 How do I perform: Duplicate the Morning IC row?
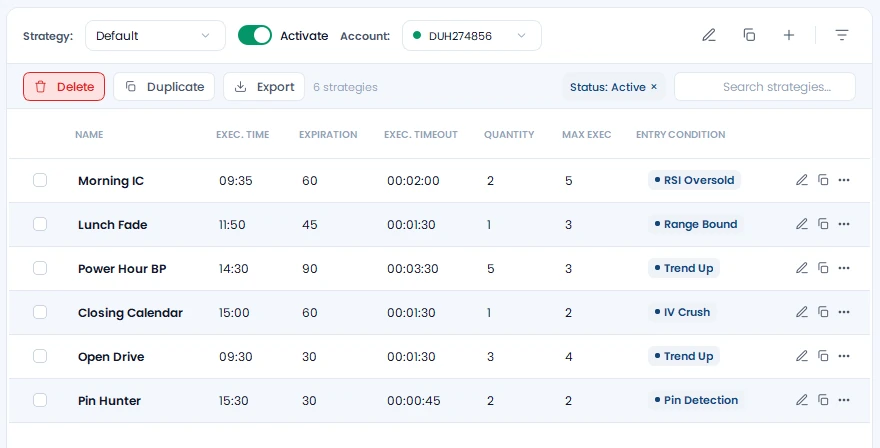[x=823, y=180]
